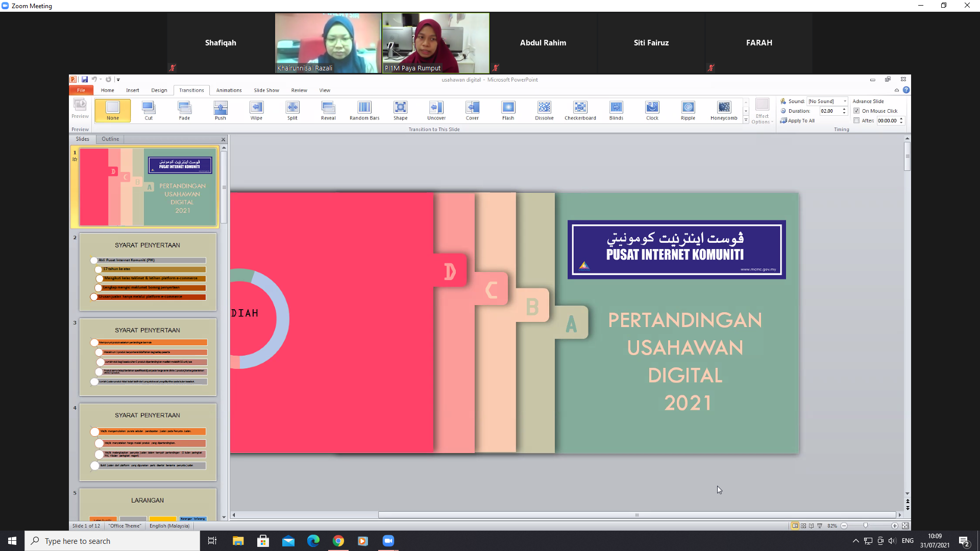Increase After time spinner up
The image size is (980, 551).
(901, 119)
